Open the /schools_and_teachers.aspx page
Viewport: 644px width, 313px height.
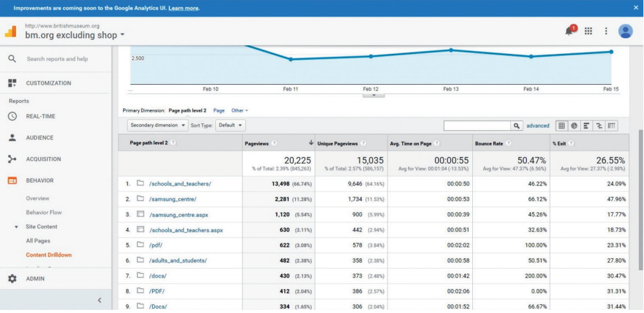(186, 230)
